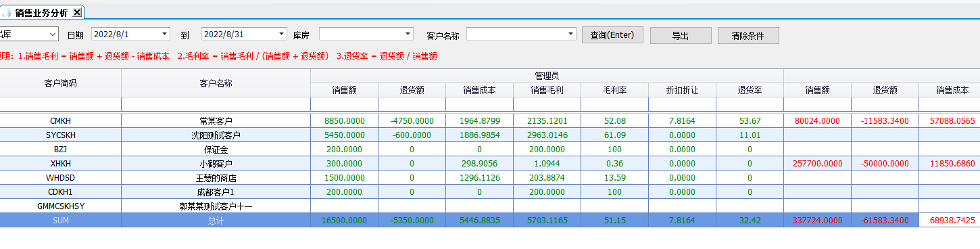Image resolution: width=980 pixels, height=249 pixels.
Task: Click red cost value 57088.0565
Action: tap(953, 120)
